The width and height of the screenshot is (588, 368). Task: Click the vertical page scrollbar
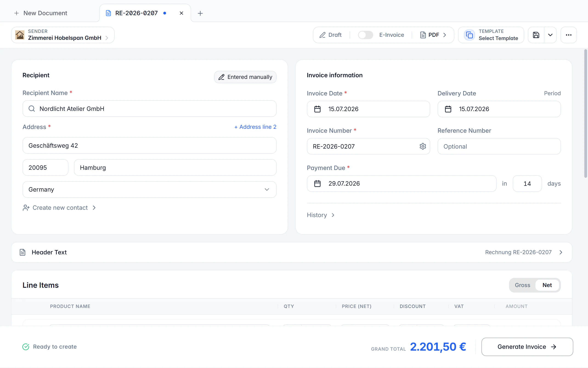tap(585, 114)
